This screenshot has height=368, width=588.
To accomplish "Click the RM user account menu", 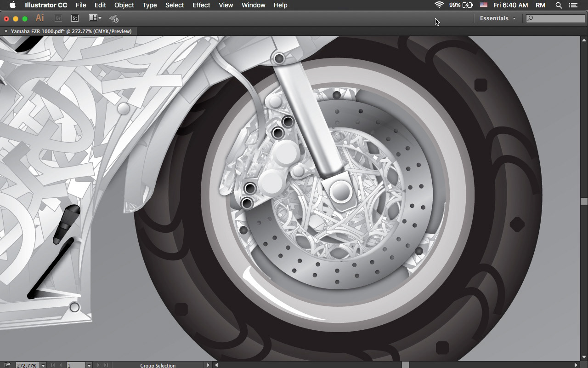I will click(541, 5).
